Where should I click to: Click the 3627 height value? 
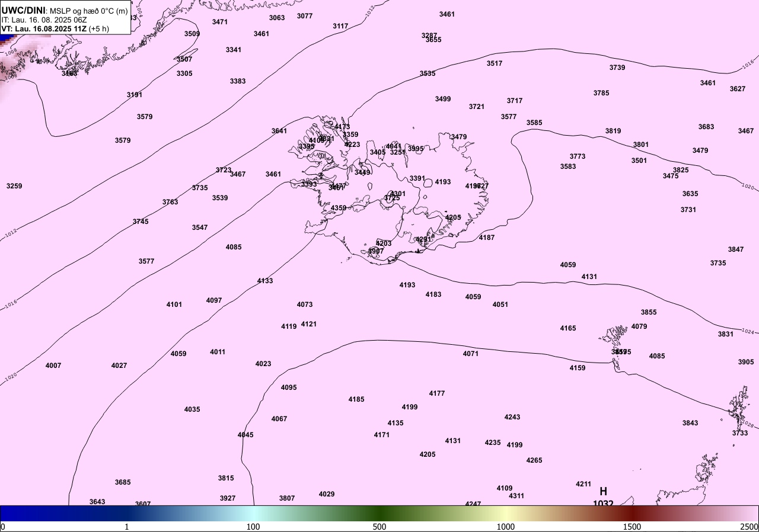(x=738, y=89)
